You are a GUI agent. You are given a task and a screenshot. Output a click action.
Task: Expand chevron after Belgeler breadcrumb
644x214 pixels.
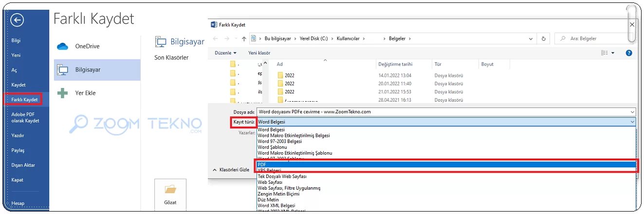(409, 38)
